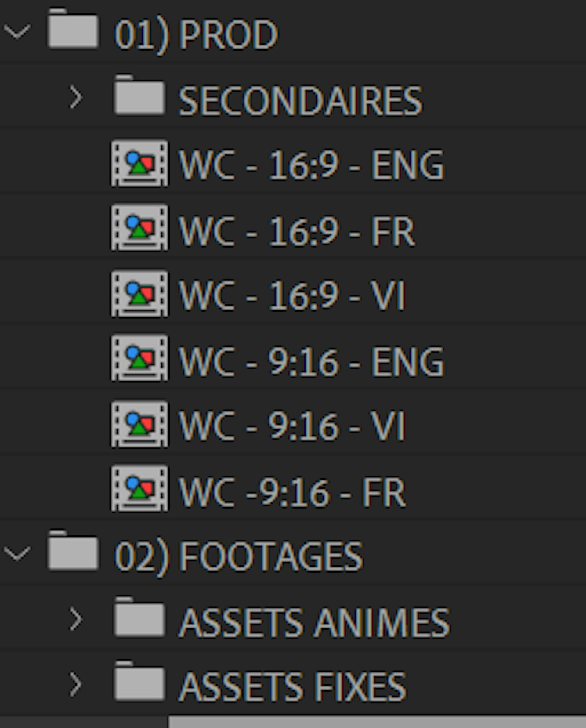Click the WC -9:16 - FR composition icon
Viewport: 586px width, 728px height.
click(139, 489)
